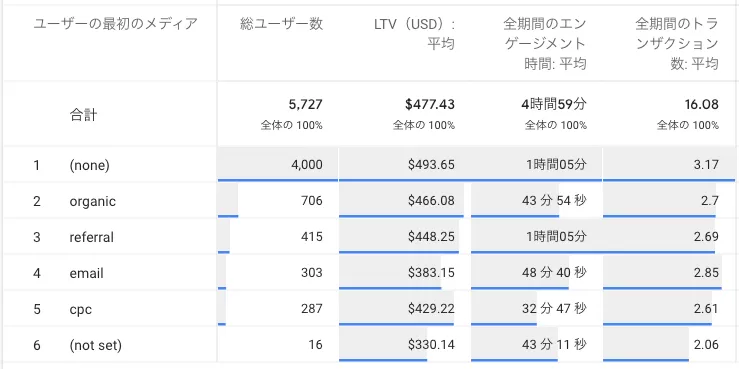
Task: Click row number 1
Action: [37, 165]
